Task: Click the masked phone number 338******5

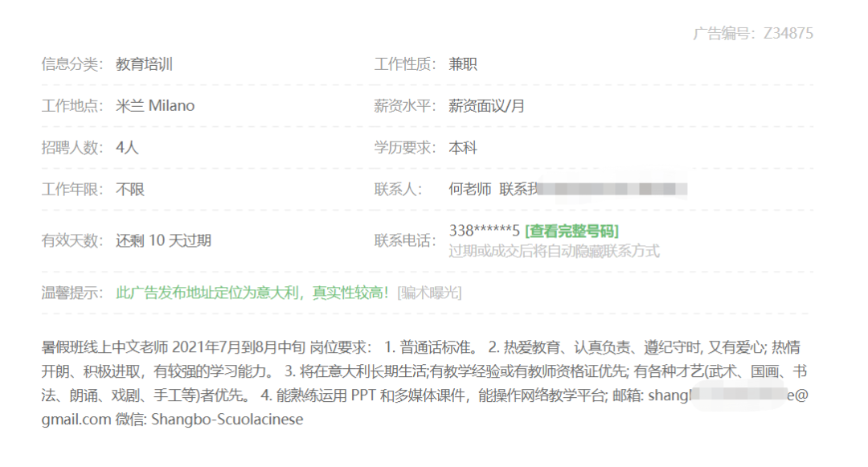Action: click(485, 230)
